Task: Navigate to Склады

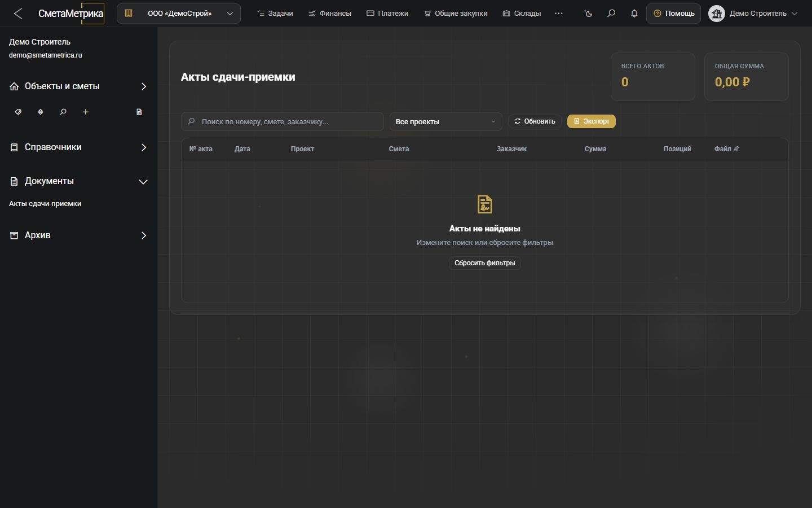Action: click(522, 14)
